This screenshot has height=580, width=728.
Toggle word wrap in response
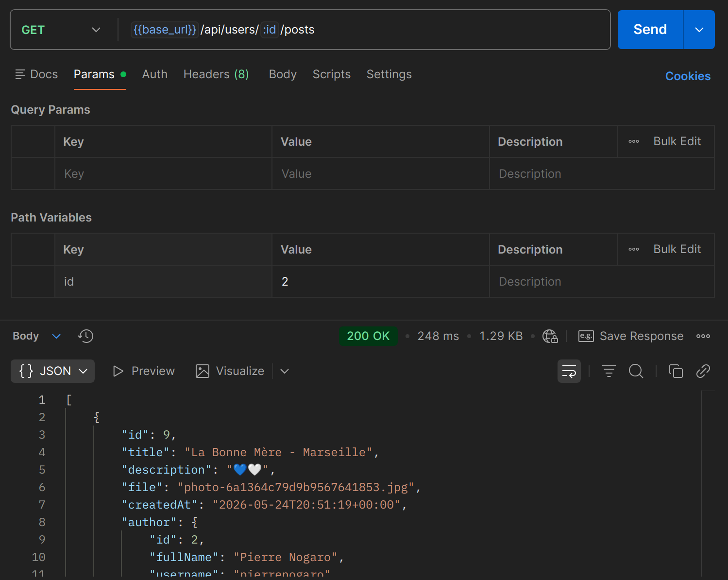click(569, 371)
